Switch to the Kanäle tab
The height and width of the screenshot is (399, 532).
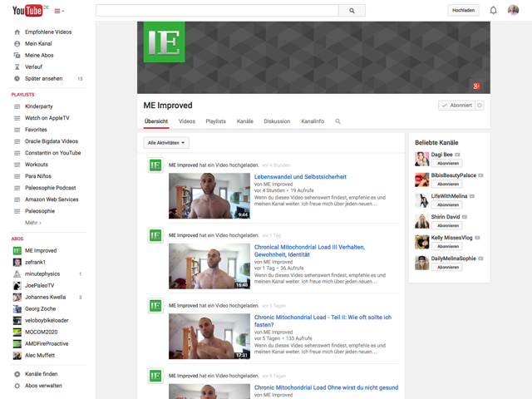(245, 121)
